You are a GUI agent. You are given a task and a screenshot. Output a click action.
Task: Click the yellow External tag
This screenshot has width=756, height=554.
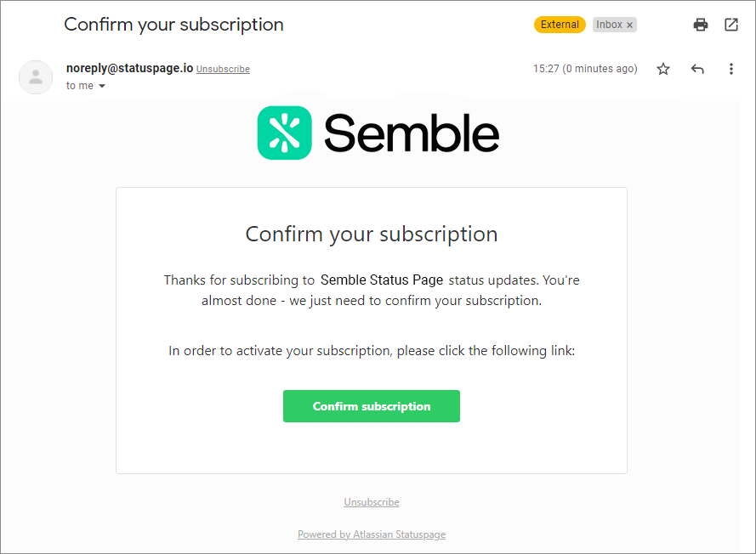pos(560,25)
